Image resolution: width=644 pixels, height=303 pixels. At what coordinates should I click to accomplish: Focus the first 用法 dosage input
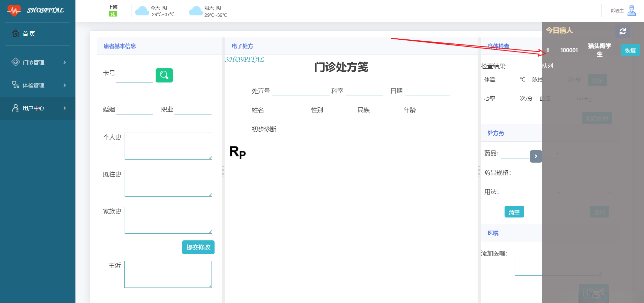coord(515,192)
